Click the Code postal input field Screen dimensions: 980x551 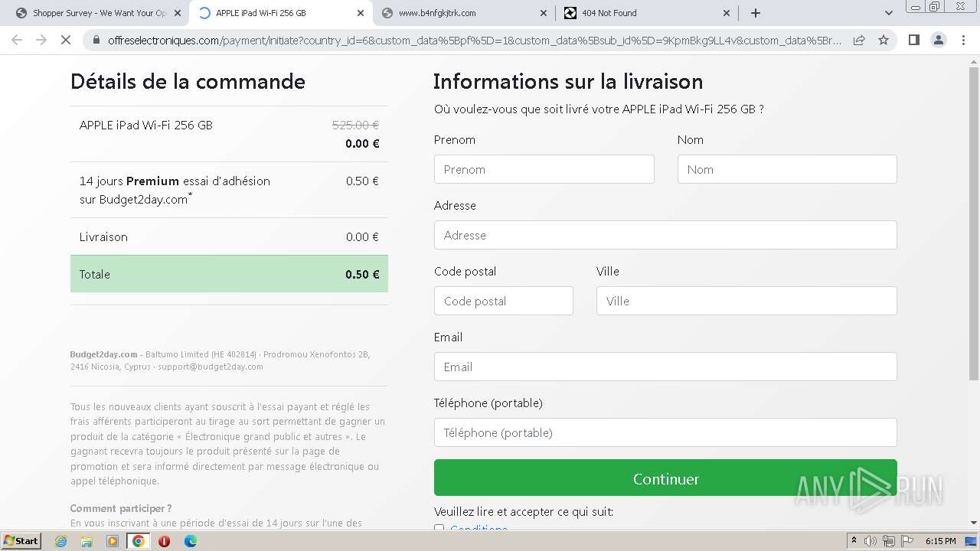[504, 301]
